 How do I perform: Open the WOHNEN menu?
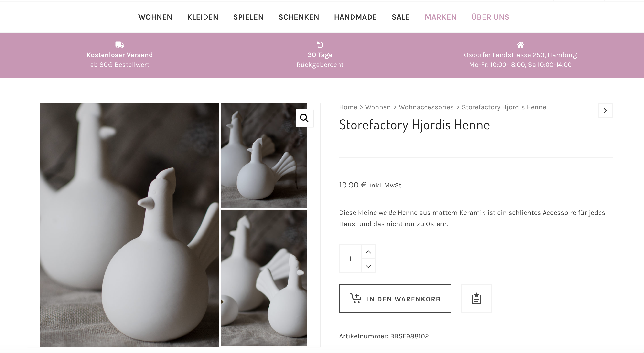click(x=155, y=17)
